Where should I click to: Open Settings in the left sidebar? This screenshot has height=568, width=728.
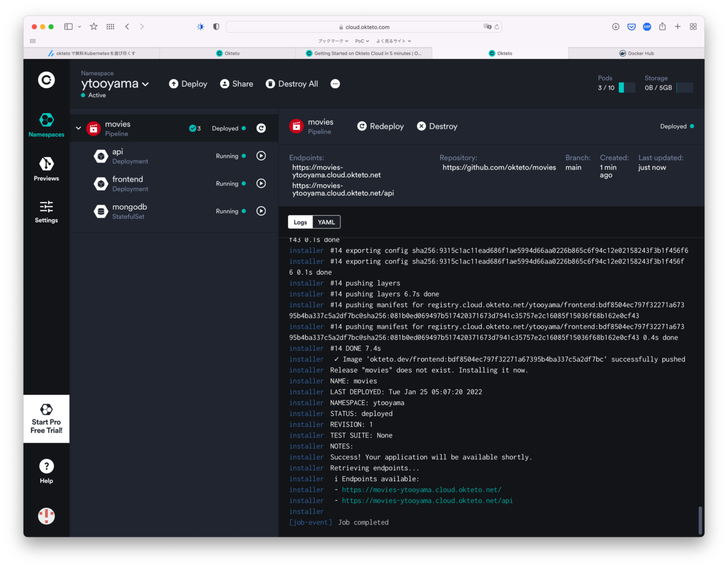tap(46, 212)
